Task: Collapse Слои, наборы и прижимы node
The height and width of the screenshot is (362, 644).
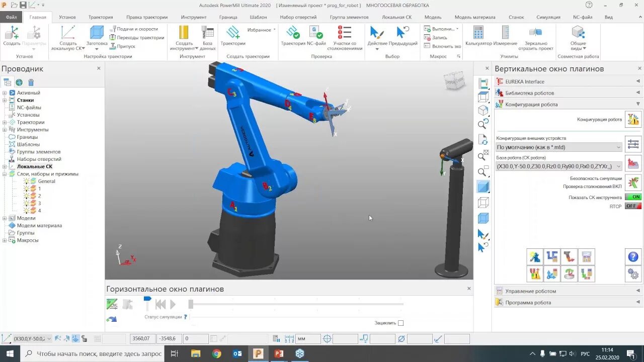Action: click(5, 174)
